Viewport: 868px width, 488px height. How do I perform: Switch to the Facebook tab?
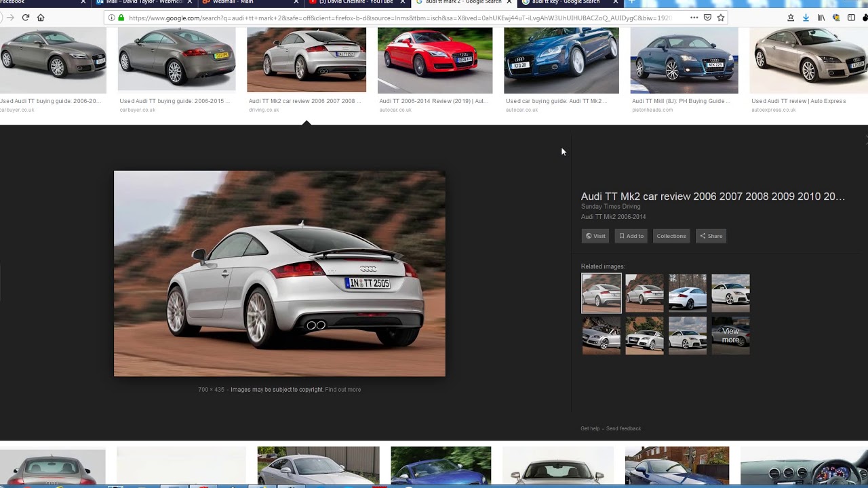[39, 2]
